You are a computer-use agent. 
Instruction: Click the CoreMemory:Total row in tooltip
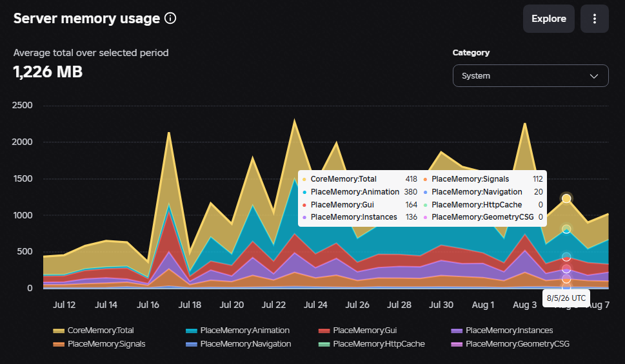tap(359, 179)
